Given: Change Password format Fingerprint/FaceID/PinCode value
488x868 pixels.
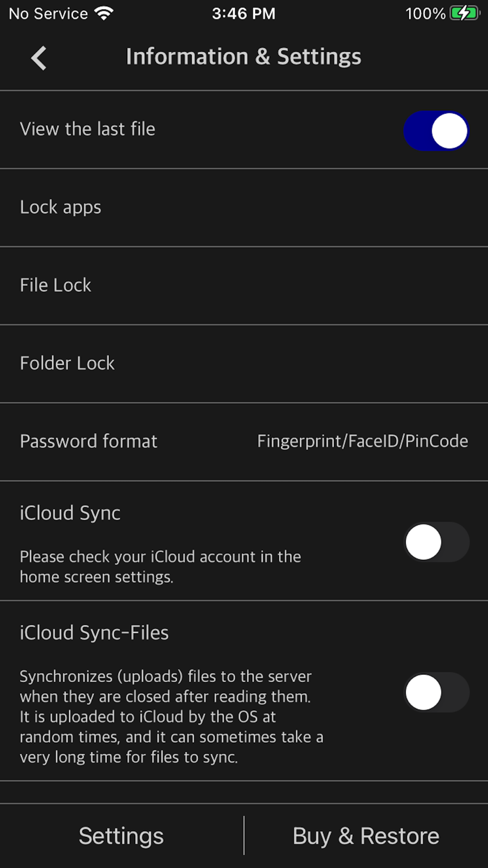Looking at the screenshot, I should click(363, 441).
